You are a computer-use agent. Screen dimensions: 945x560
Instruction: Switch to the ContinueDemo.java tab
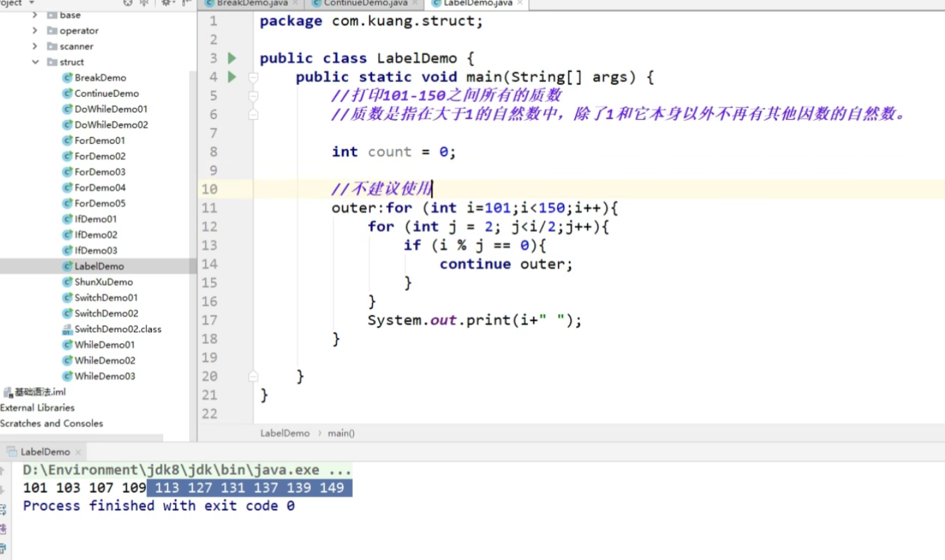pyautogui.click(x=365, y=3)
